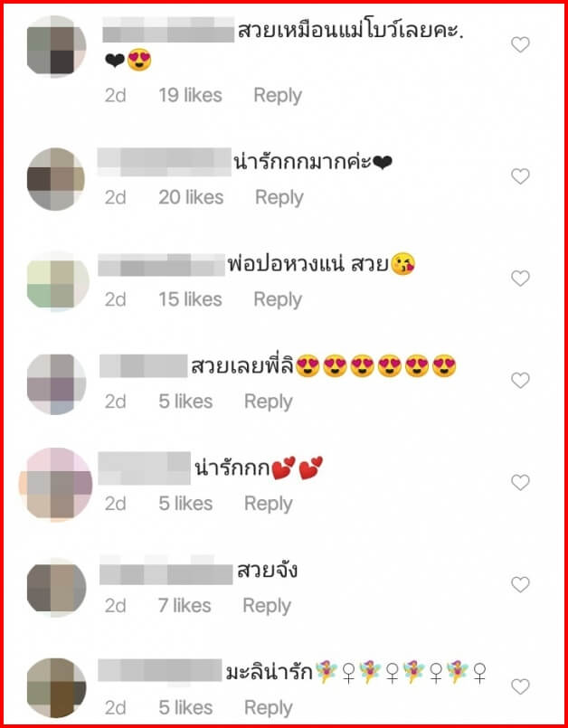Reply to the comment with 19 likes

(x=278, y=96)
